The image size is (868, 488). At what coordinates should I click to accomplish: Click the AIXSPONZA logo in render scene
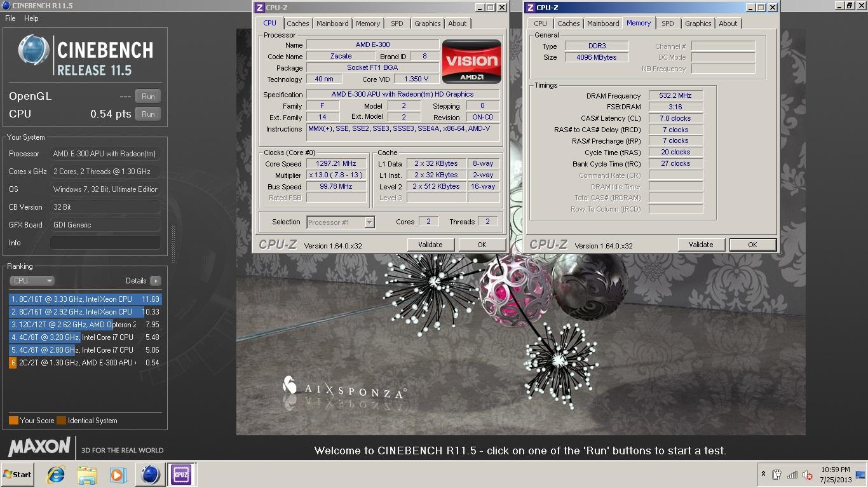[x=344, y=386]
